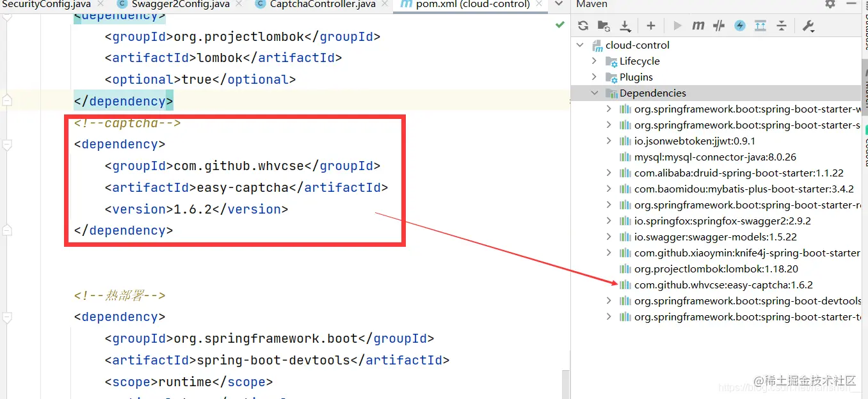Show hidden editor tabs dropdown
868x399 pixels.
559,4
